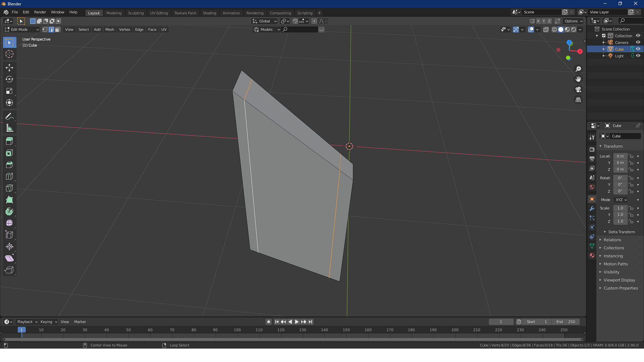Switch to the UV Editing tab
This screenshot has height=362, width=644.
159,13
